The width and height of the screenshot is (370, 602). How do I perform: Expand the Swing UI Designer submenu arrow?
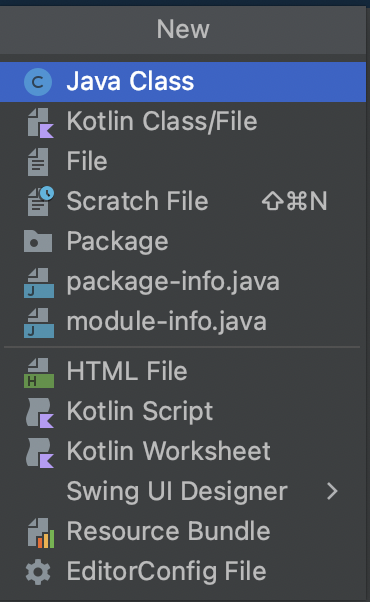332,491
